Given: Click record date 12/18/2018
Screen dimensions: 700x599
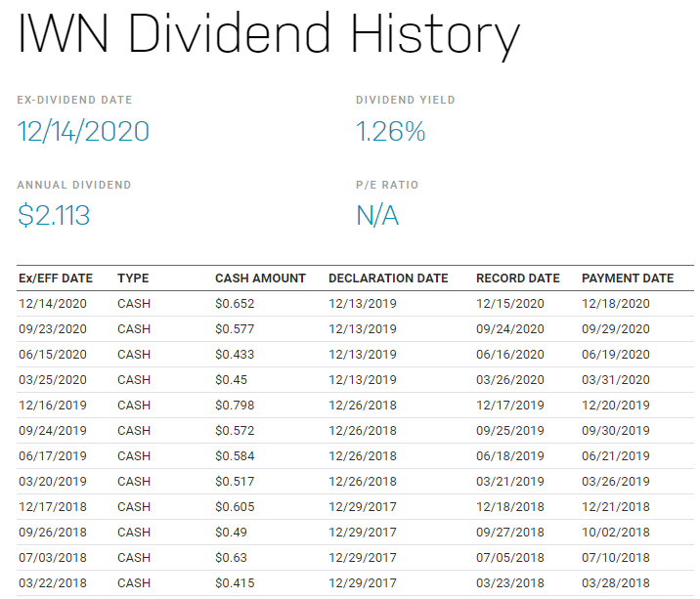Looking at the screenshot, I should (x=510, y=507).
